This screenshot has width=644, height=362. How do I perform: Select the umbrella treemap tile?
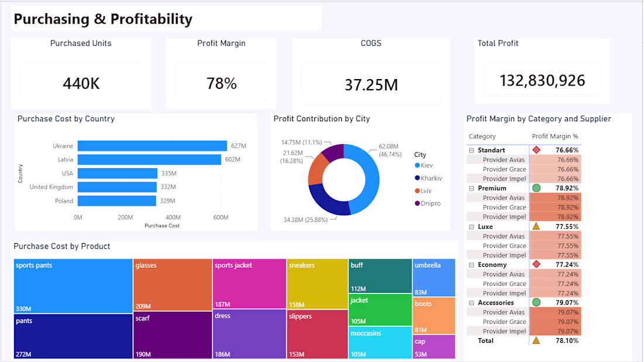[x=434, y=278]
